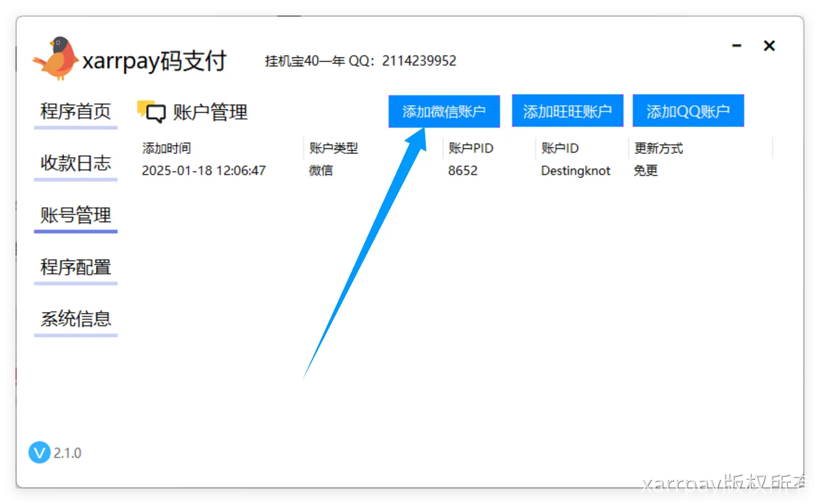Viewport: 820px width, 504px height.
Task: Switch to the 收款日志 tab
Action: [x=76, y=164]
